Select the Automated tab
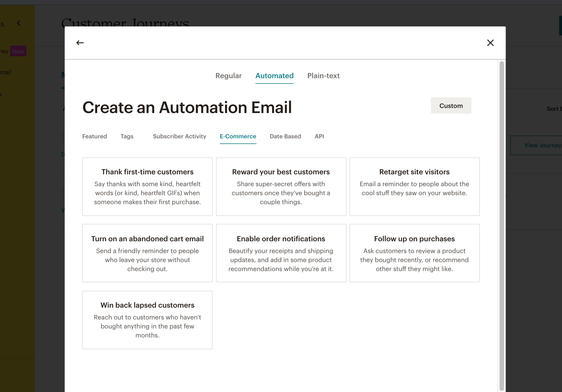This screenshot has height=392, width=562. click(x=275, y=76)
